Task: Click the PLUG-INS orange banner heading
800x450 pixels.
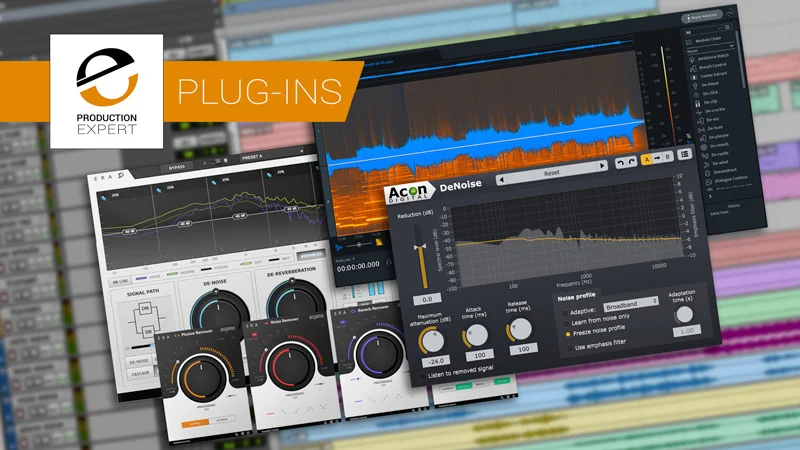Action: (259, 92)
